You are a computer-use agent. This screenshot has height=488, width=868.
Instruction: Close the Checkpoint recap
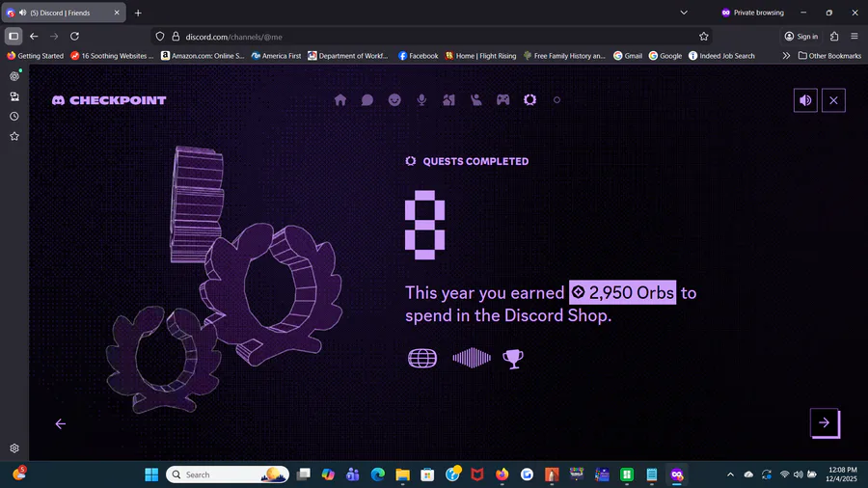[833, 100]
